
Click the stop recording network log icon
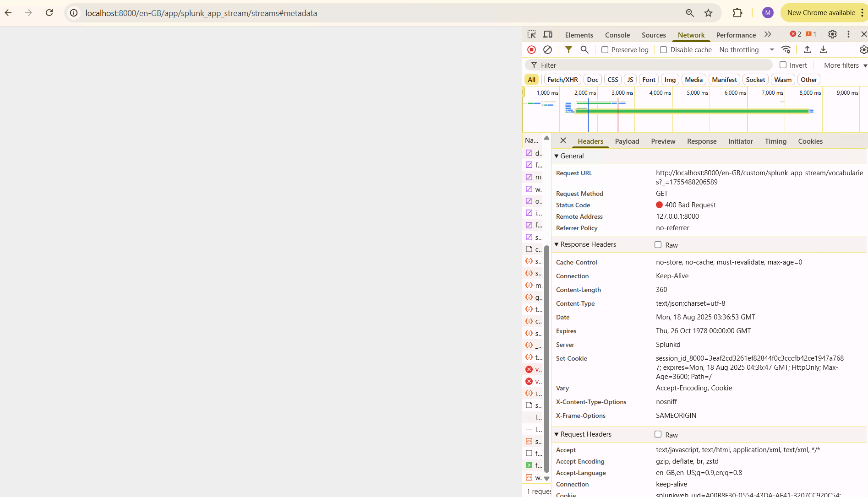(531, 49)
